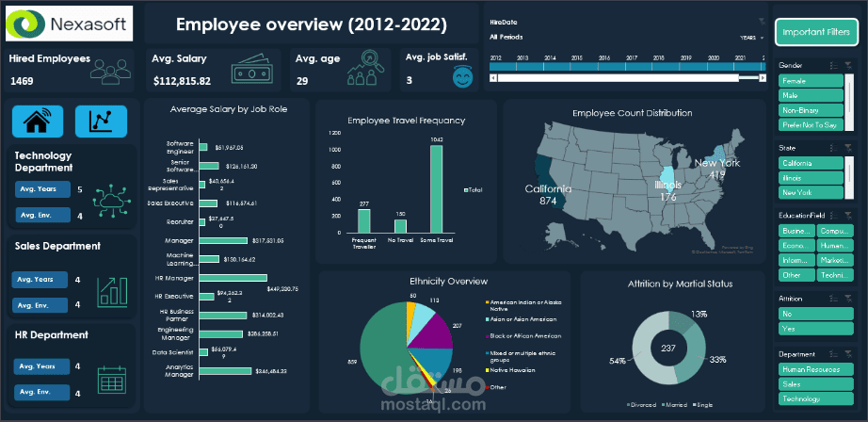Click the HR Manager salary bar
The height and width of the screenshot is (422, 868).
(233, 278)
